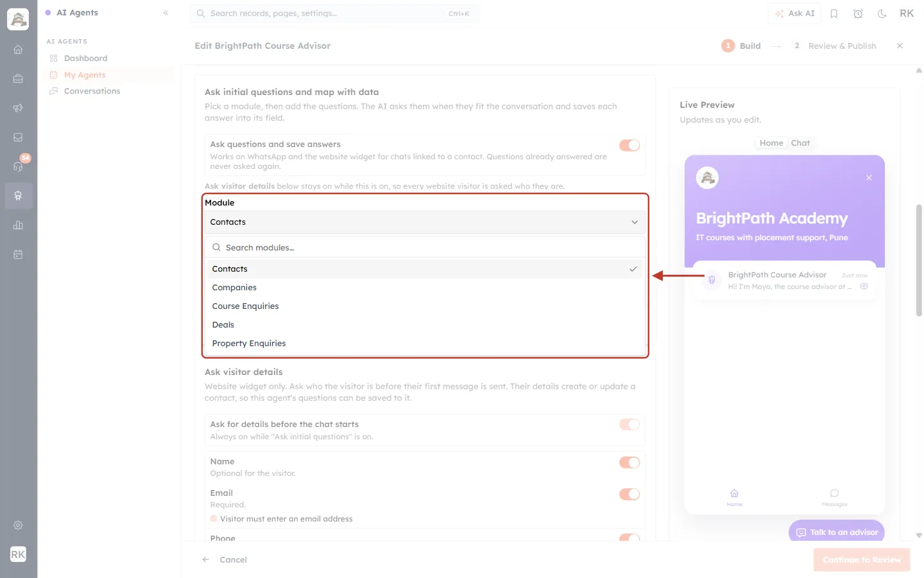Toggle Ask for details before chat starts
This screenshot has width=924, height=578.
(x=629, y=425)
